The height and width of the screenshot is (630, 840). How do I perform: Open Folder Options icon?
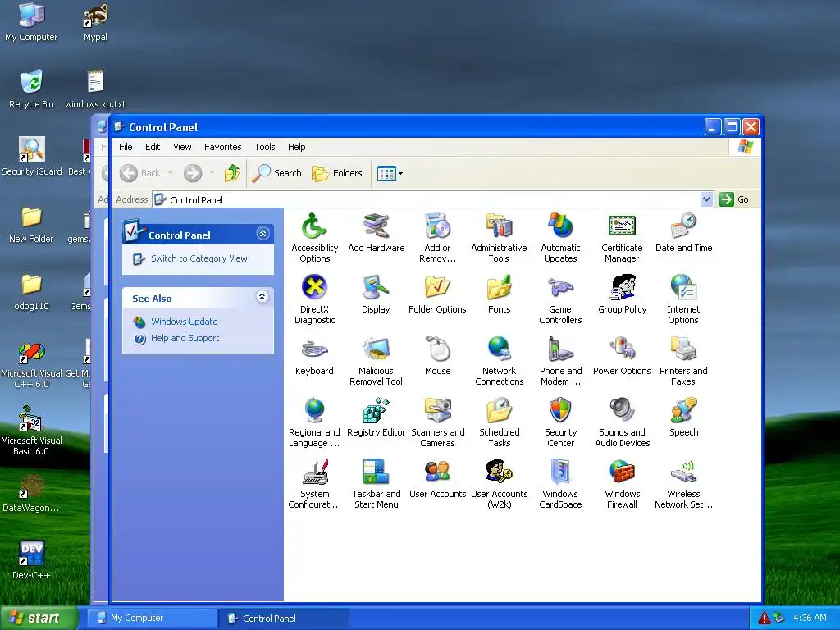pos(438,288)
